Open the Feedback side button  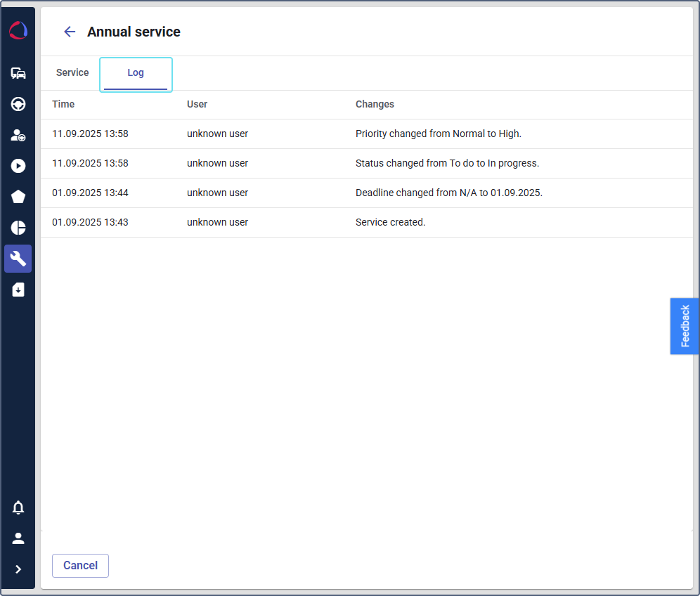(x=685, y=326)
